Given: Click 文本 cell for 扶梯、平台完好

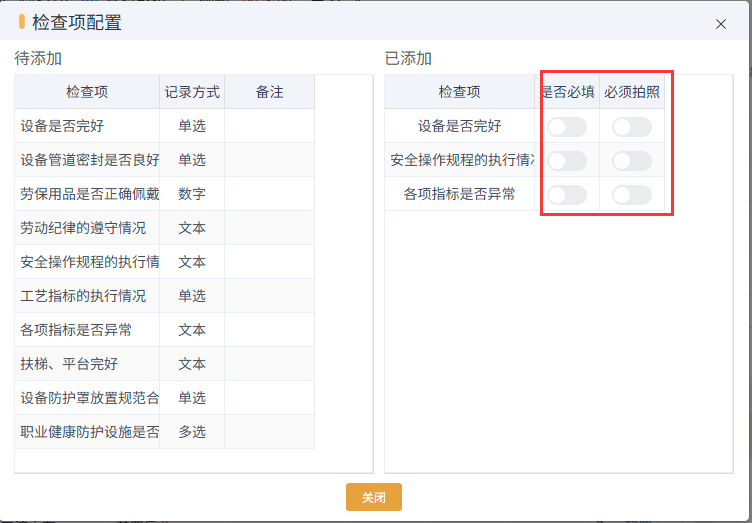Looking at the screenshot, I should pos(192,364).
